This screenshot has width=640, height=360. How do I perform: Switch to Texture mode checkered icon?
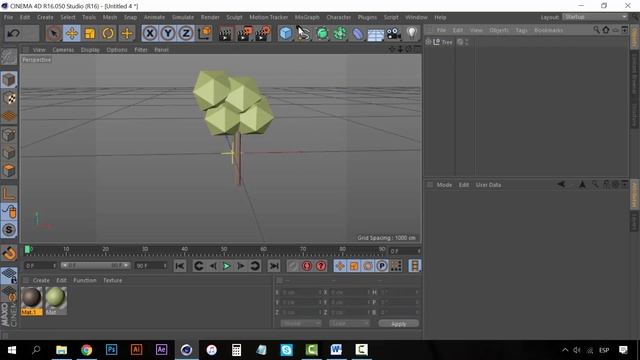click(x=9, y=98)
